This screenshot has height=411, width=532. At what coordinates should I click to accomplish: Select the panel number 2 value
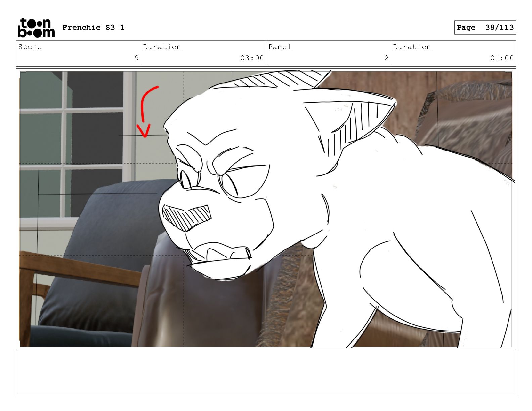click(386, 58)
